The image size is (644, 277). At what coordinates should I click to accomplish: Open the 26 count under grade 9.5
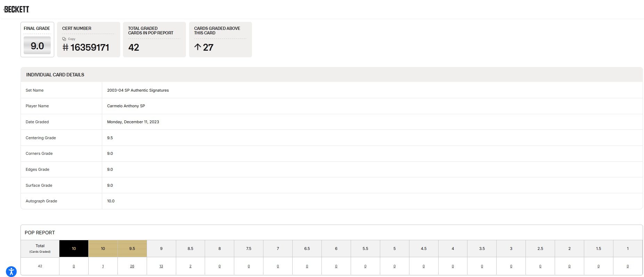[x=132, y=266]
